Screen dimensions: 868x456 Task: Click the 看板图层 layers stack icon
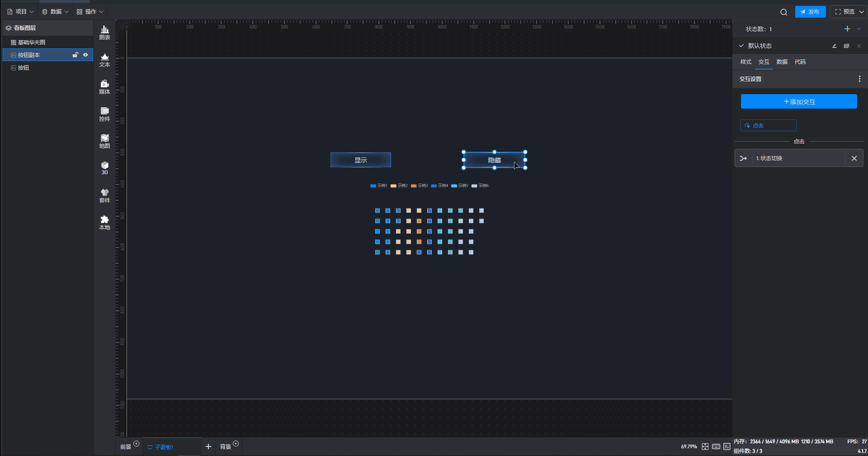8,28
